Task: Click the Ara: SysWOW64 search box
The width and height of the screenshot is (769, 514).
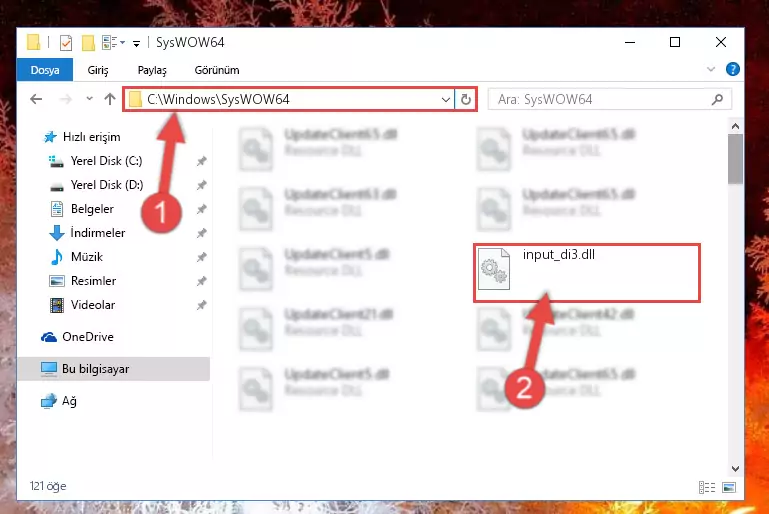Action: [610, 100]
